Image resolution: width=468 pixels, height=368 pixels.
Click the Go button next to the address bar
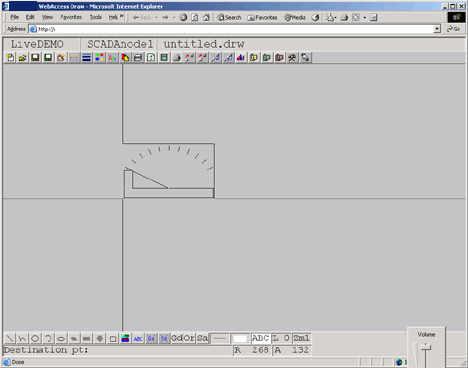453,29
